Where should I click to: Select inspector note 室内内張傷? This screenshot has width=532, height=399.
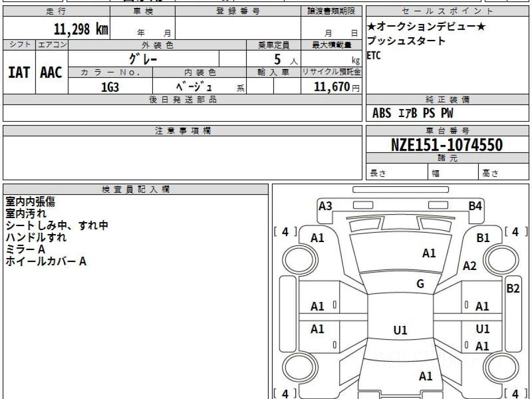click(x=30, y=202)
